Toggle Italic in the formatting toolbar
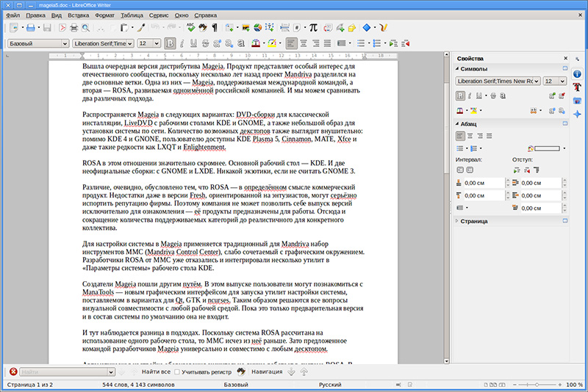This screenshot has height=392, width=588. (182, 43)
